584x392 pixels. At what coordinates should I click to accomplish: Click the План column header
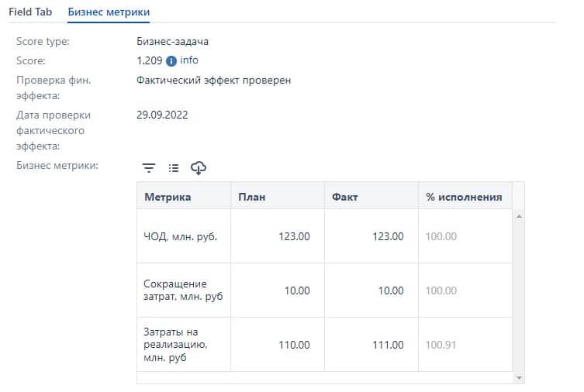(x=251, y=197)
